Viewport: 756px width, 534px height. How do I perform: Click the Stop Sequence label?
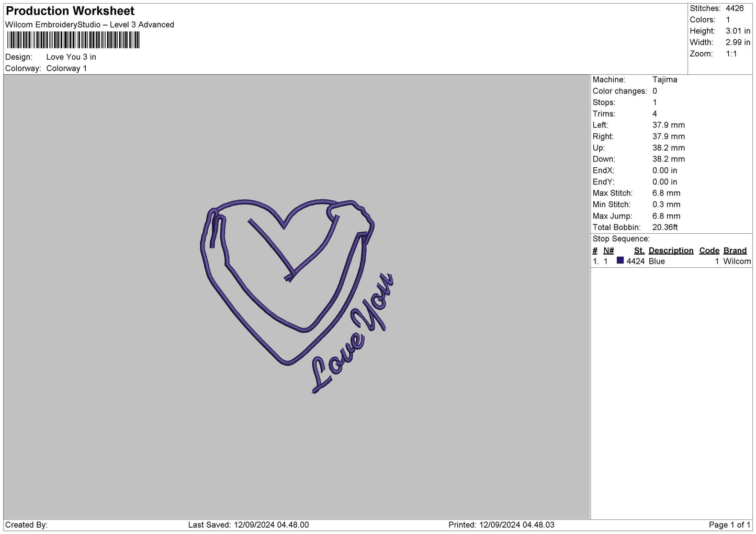tap(621, 239)
